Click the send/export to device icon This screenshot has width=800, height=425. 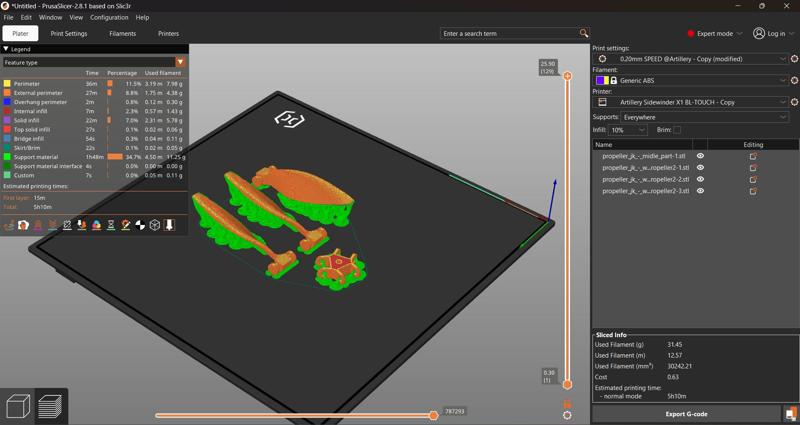coord(790,414)
